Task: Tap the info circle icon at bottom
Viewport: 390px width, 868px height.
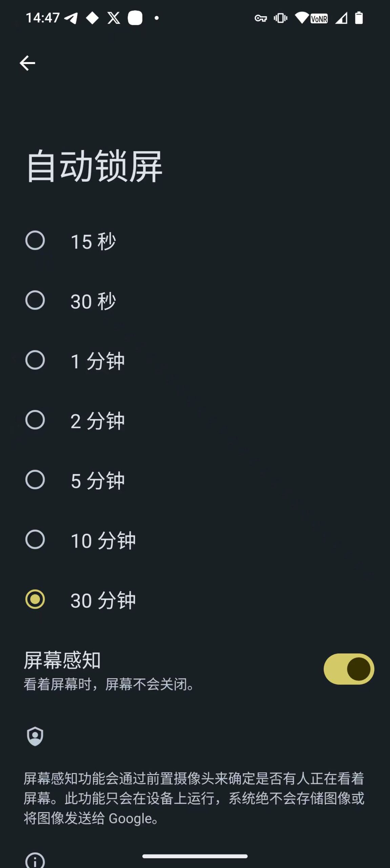Action: coord(35,861)
